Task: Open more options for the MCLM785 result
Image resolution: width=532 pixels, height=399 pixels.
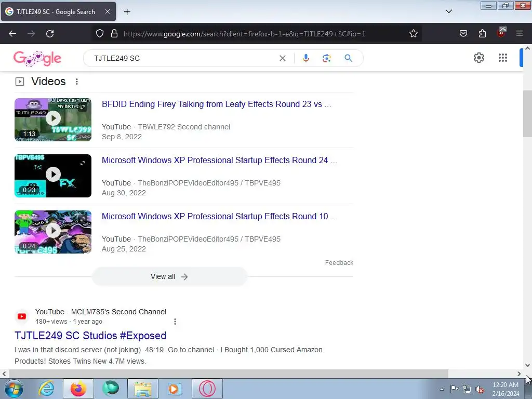Action: pos(175,321)
